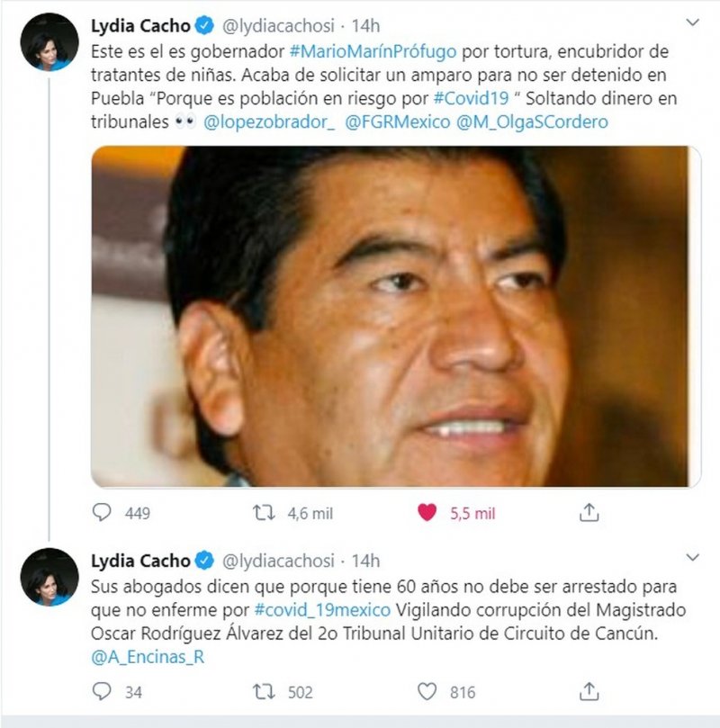Visit the @FGRMexico mention
720x728 pixels.
(x=398, y=122)
